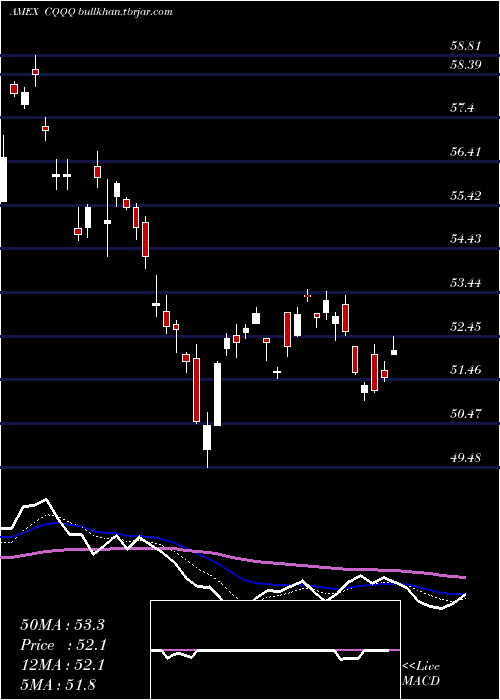The width and height of the screenshot is (500, 700).
Task: Click the 55.42 price level label
Action: pyautogui.click(x=465, y=196)
